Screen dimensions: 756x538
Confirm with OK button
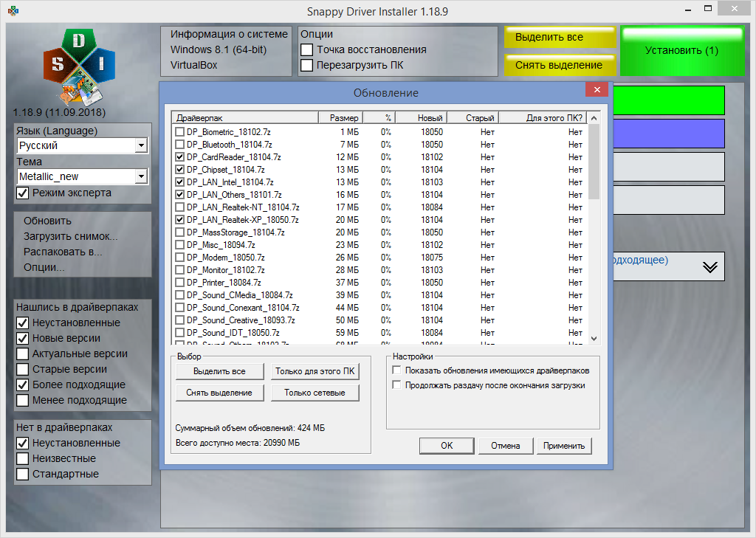coord(447,446)
